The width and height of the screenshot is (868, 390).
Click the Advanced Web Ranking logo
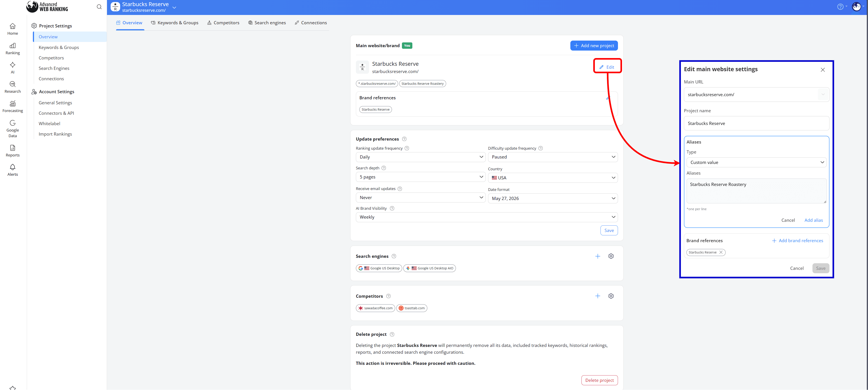point(47,7)
